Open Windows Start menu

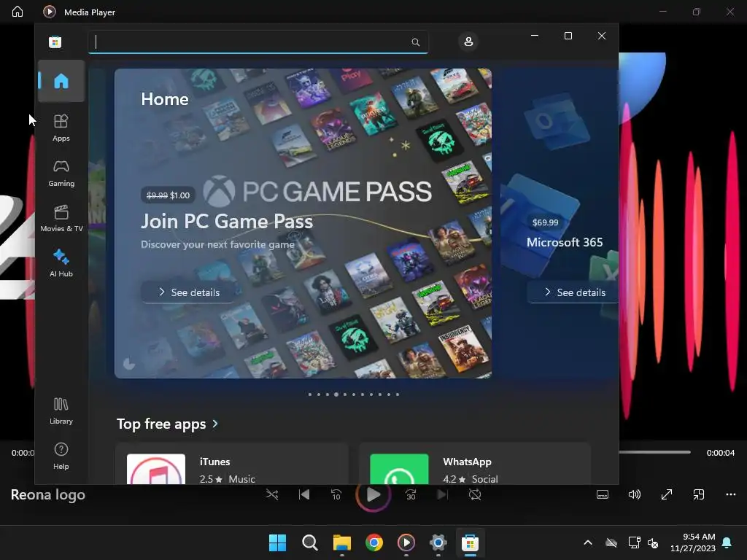click(277, 542)
